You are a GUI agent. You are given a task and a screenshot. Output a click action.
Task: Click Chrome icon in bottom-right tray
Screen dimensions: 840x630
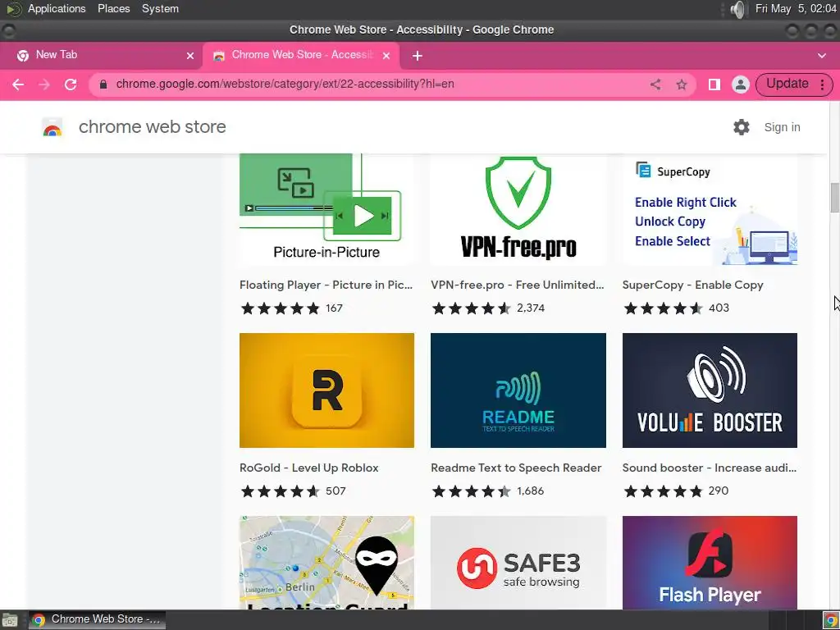coord(830,620)
